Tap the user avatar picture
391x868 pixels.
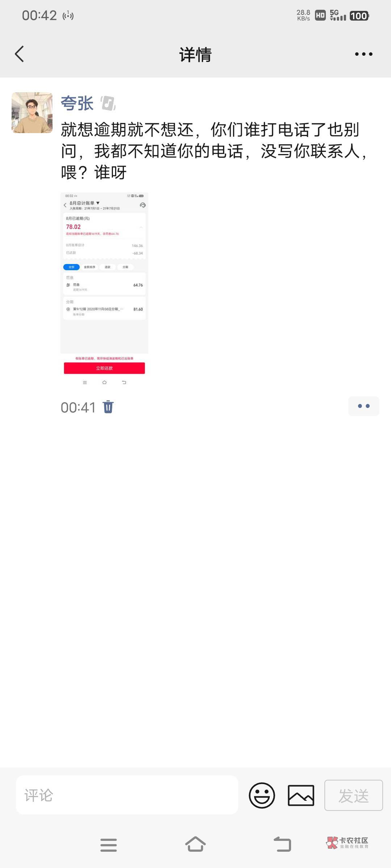tap(32, 112)
